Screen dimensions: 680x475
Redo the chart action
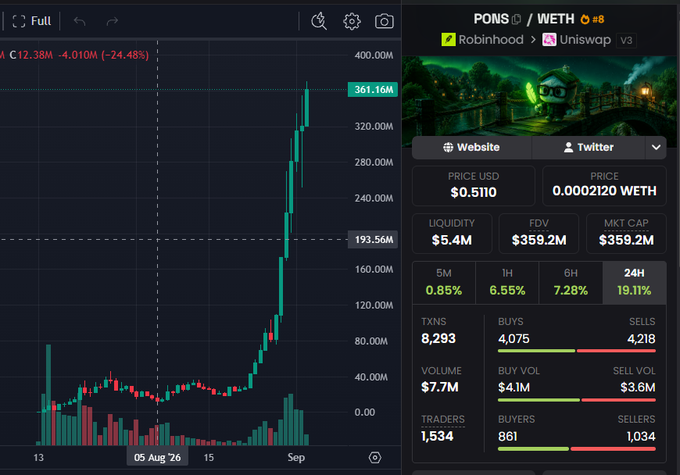coord(112,21)
